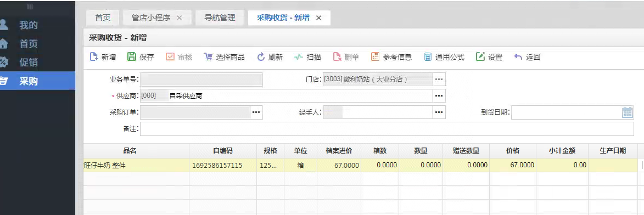Click the 价格 column header
Image resolution: width=644 pixels, height=215 pixels.
click(x=513, y=151)
